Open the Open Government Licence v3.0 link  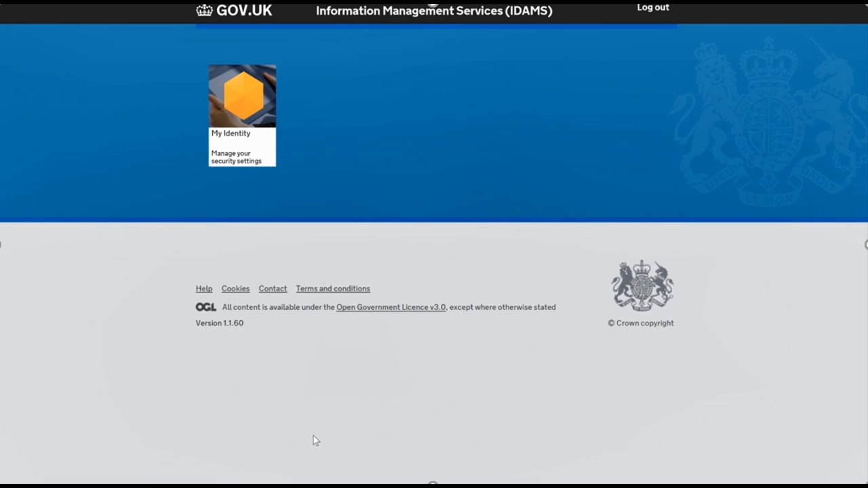(391, 307)
